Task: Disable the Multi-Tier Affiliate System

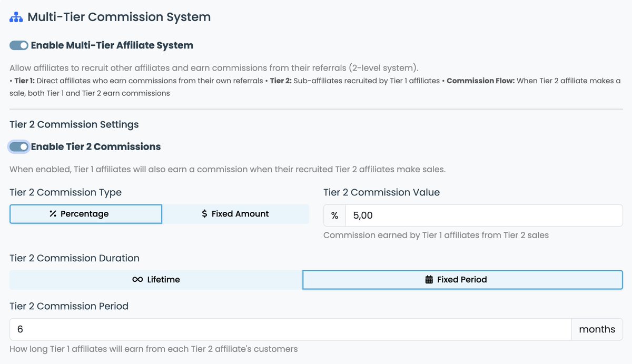Action: coord(19,45)
